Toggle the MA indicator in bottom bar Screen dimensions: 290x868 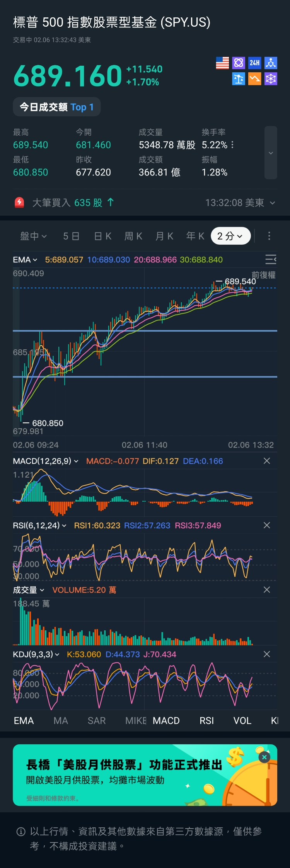pos(61,721)
